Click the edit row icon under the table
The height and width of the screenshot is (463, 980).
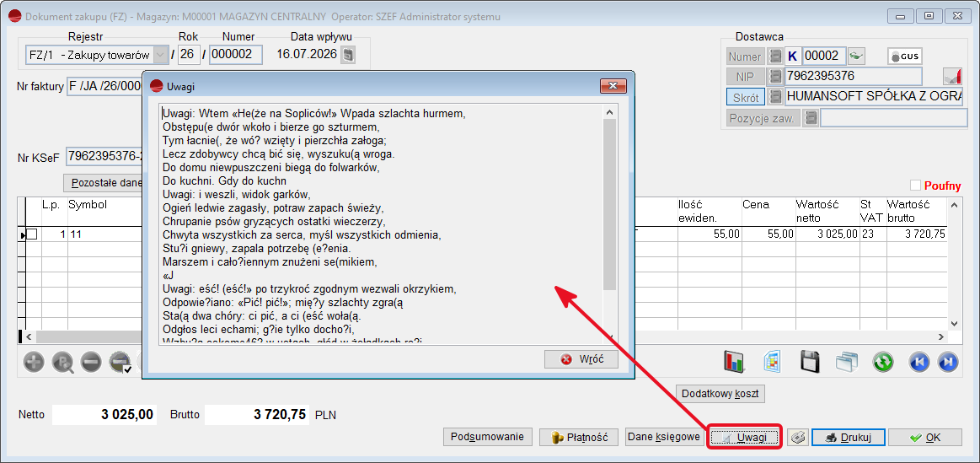click(x=62, y=362)
